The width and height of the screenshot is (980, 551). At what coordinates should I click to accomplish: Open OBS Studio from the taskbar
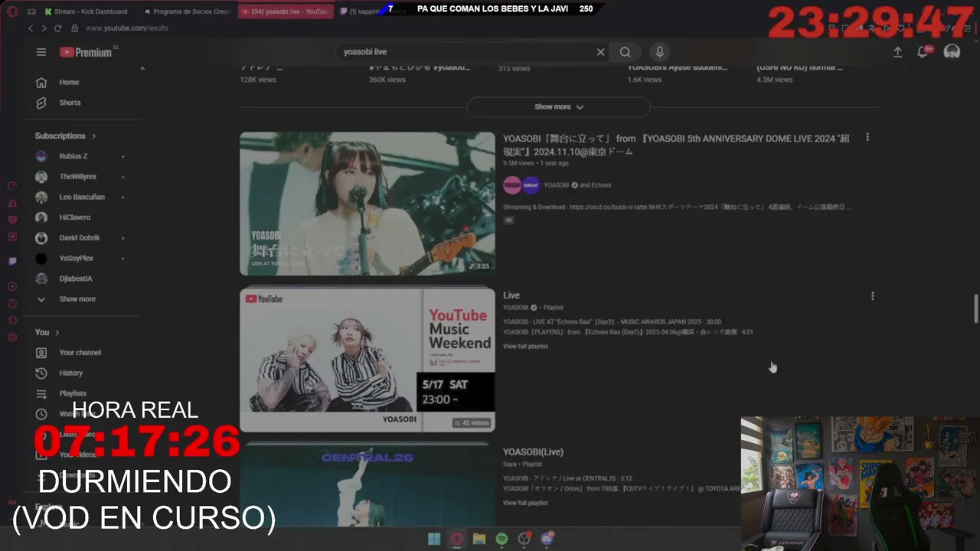524,539
